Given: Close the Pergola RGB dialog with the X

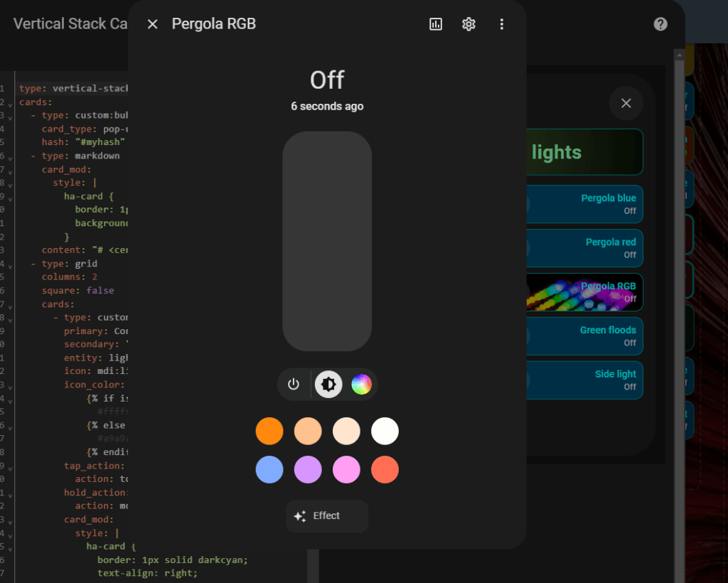Looking at the screenshot, I should [152, 23].
